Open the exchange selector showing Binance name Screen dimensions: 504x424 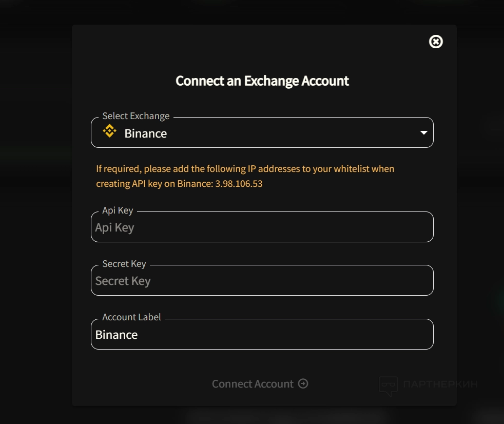(x=146, y=133)
